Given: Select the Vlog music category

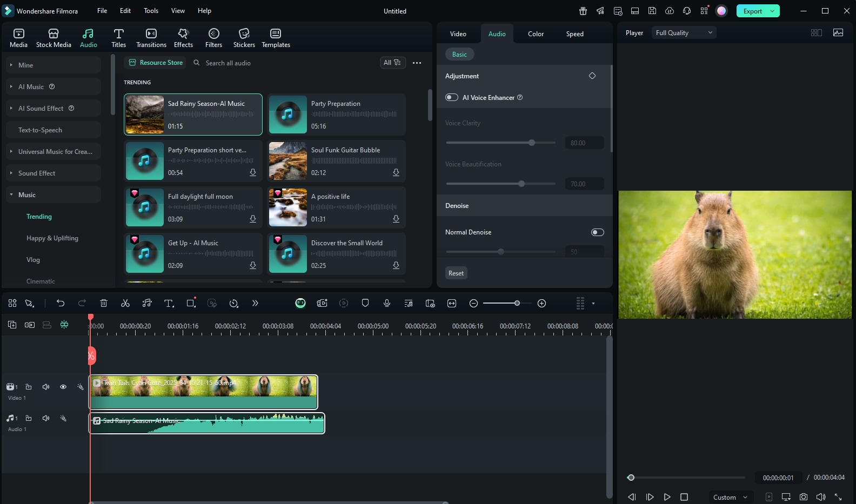Looking at the screenshot, I should (x=33, y=260).
